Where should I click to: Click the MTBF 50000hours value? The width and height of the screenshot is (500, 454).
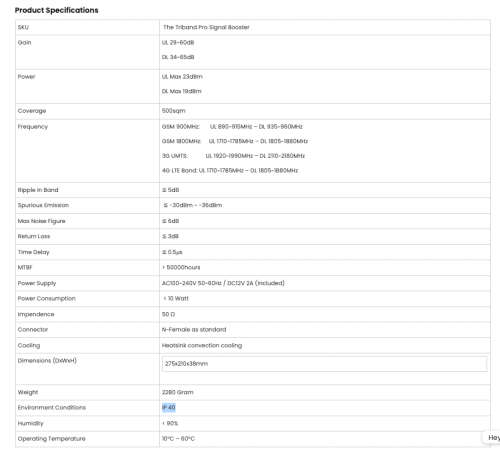[x=181, y=267]
